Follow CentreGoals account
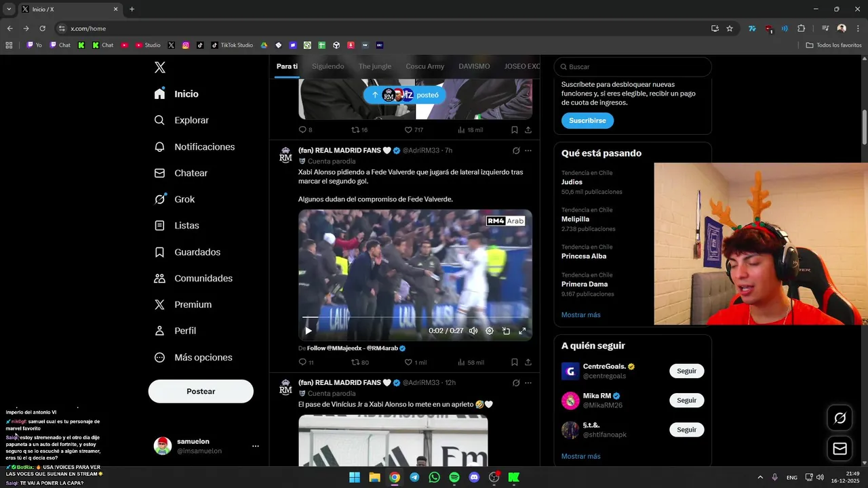 pyautogui.click(x=686, y=371)
